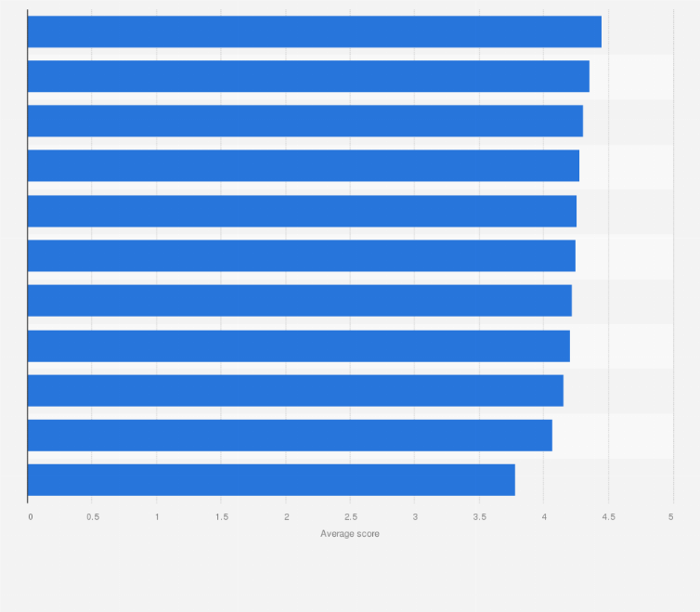Click the fifth bar from the top

(x=302, y=211)
